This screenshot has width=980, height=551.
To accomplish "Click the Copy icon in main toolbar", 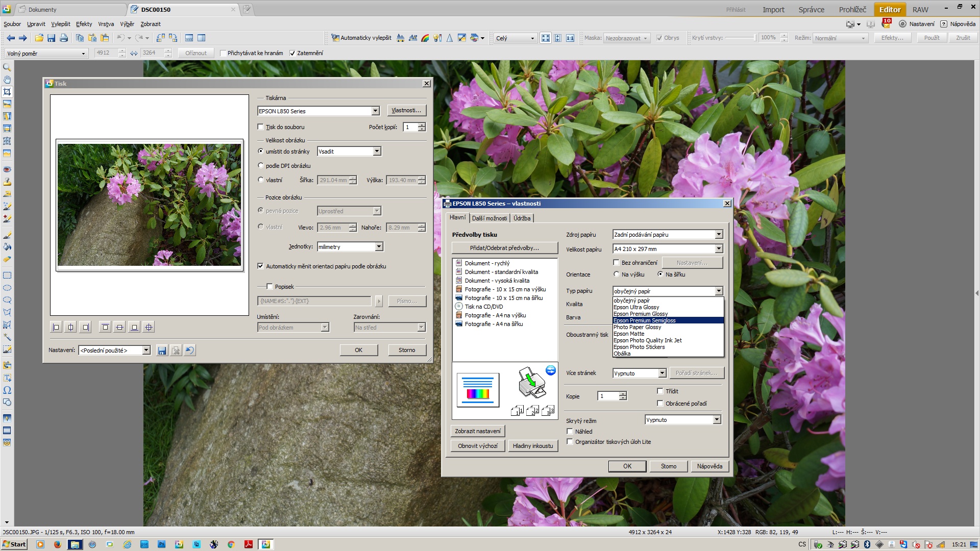I will [x=80, y=38].
